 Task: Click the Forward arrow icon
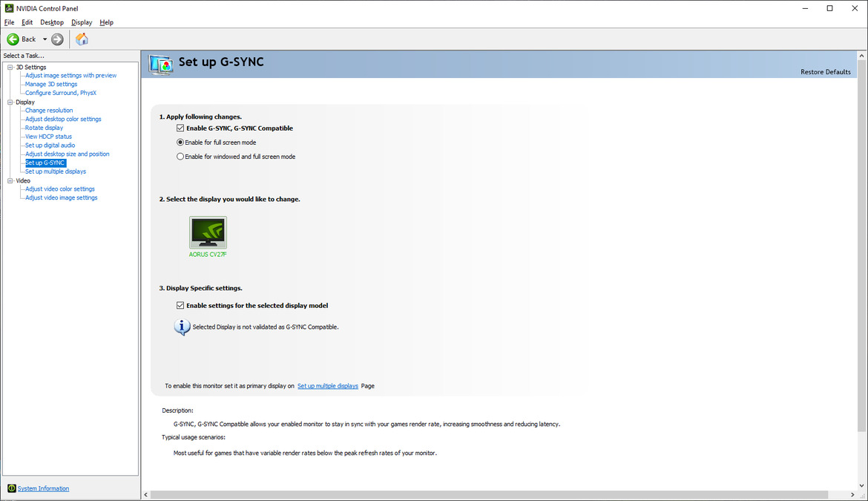(57, 39)
